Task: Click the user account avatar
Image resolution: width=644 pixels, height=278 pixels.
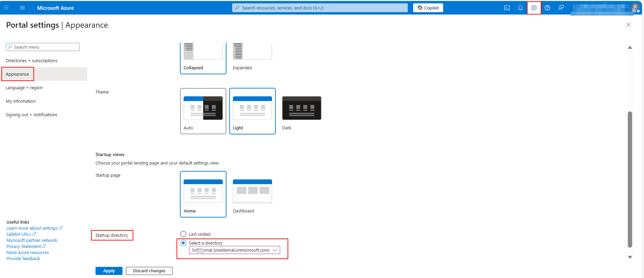Action: pyautogui.click(x=636, y=8)
